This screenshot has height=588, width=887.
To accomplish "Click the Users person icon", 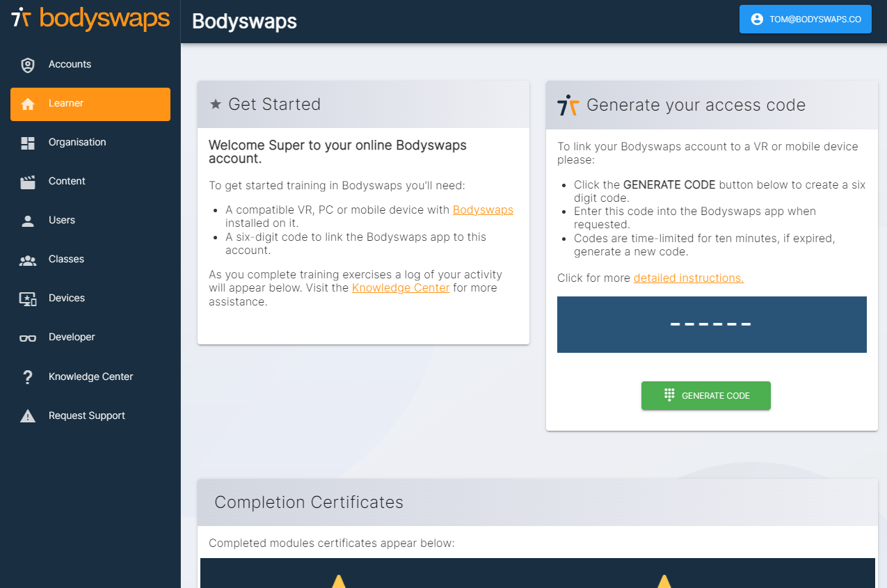I will [x=28, y=221].
